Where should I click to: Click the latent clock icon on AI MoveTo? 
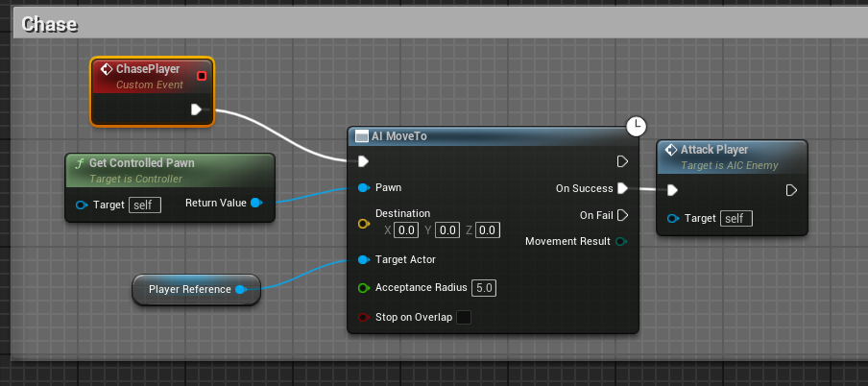637,127
